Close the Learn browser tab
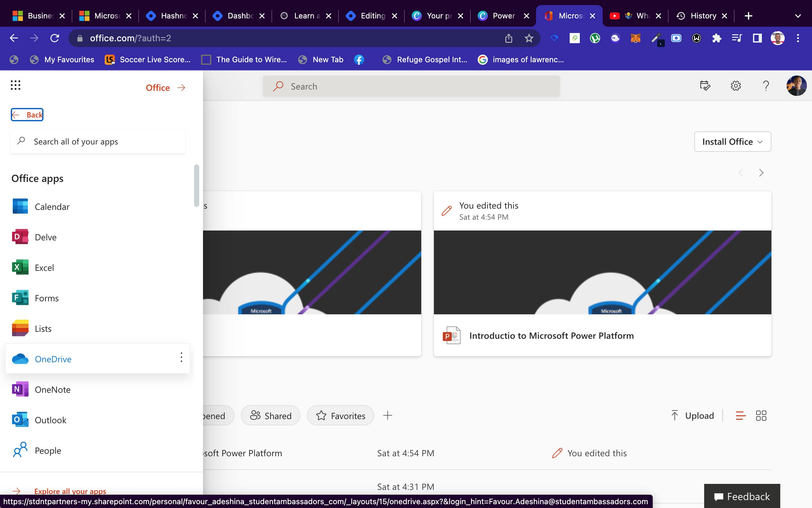This screenshot has width=812, height=508. tap(329, 16)
